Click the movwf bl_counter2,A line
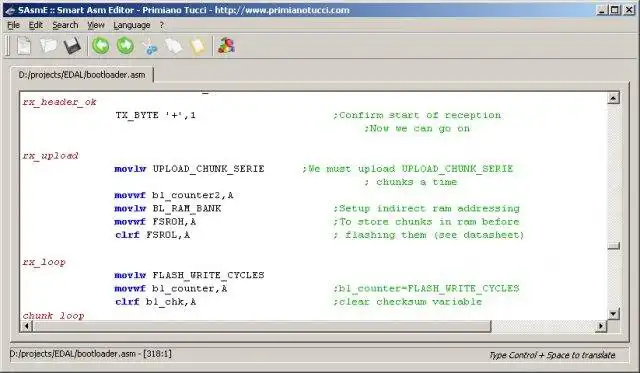The image size is (640, 373). (174, 195)
